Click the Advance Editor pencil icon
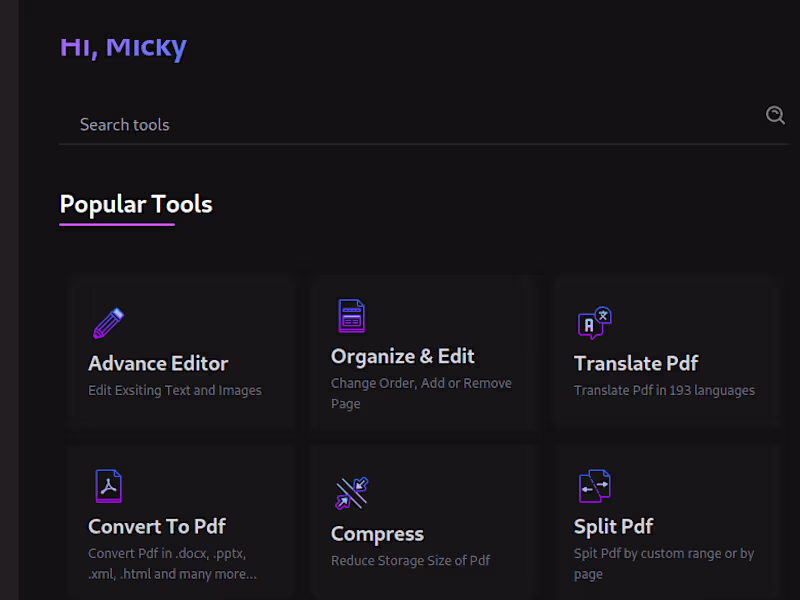800x600 pixels. tap(108, 323)
